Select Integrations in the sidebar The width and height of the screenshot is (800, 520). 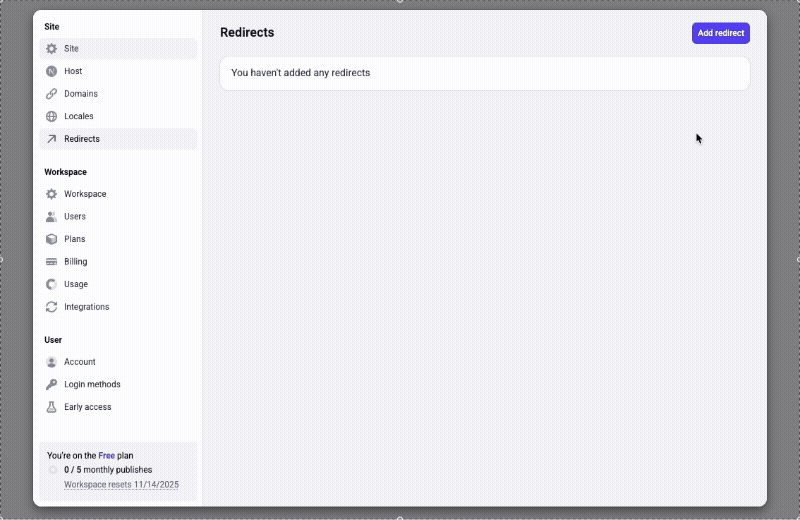pyautogui.click(x=87, y=307)
